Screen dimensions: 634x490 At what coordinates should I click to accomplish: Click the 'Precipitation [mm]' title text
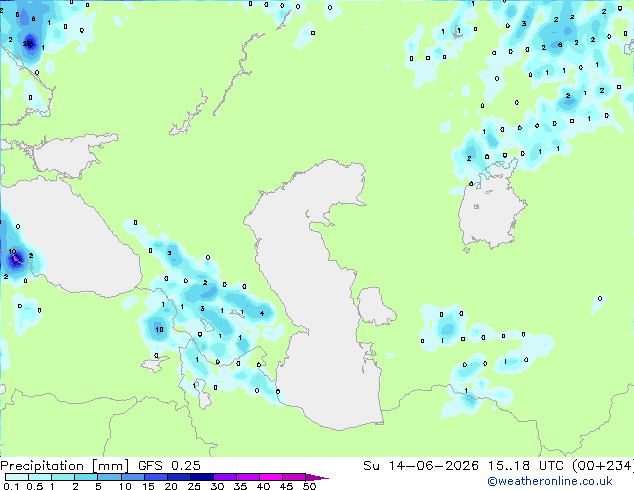[64, 466]
